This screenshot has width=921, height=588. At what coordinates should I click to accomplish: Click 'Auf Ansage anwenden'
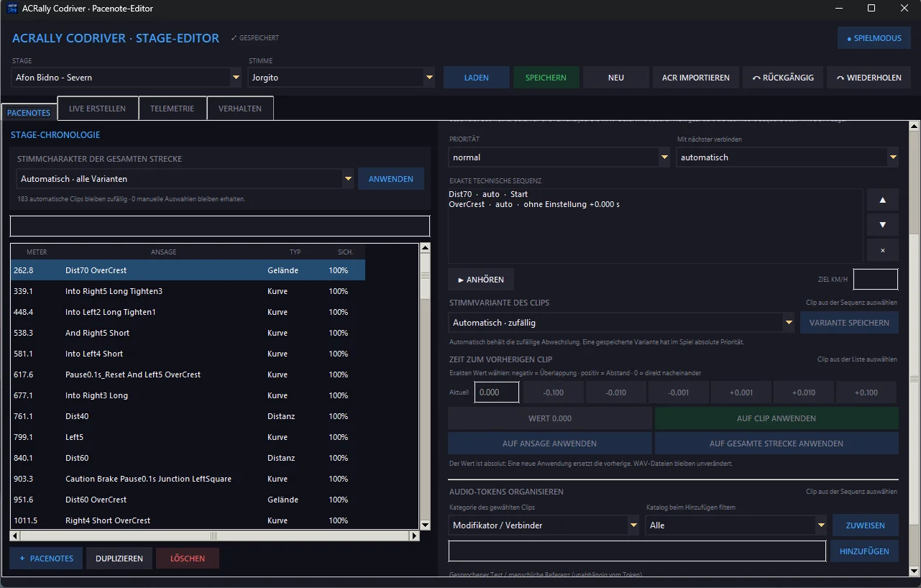[550, 444]
